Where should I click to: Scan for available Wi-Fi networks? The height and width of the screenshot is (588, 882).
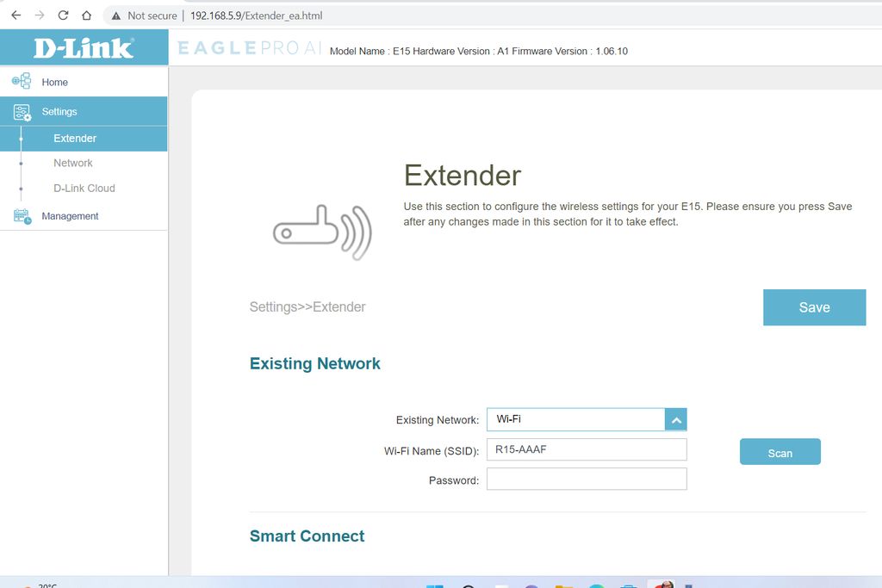(780, 452)
